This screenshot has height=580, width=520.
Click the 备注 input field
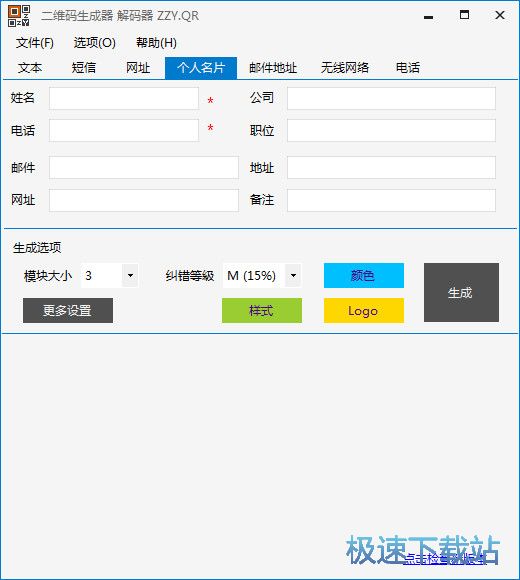pyautogui.click(x=391, y=200)
